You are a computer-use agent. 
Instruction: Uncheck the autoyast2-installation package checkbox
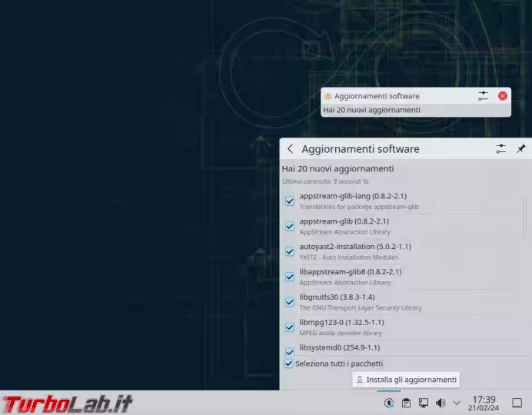click(x=290, y=251)
